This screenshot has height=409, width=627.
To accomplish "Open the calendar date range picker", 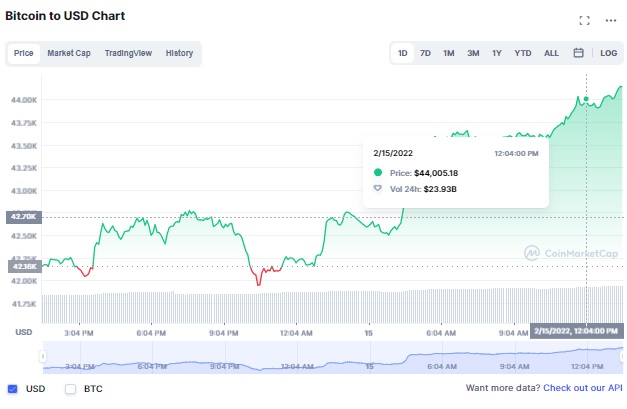I will click(578, 53).
